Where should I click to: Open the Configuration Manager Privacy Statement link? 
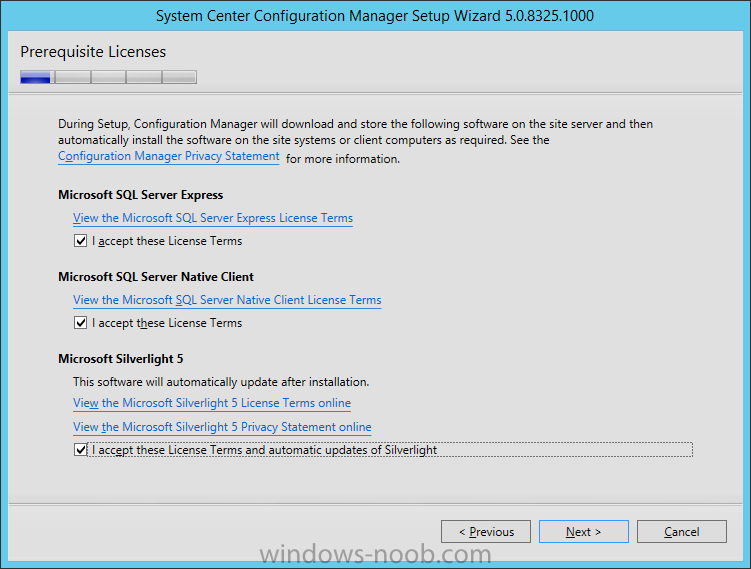pyautogui.click(x=169, y=156)
